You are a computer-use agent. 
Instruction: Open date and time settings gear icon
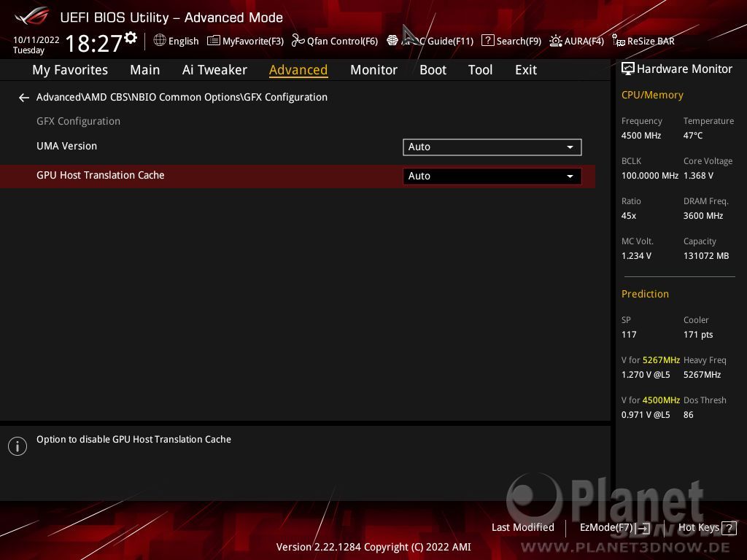tap(131, 38)
